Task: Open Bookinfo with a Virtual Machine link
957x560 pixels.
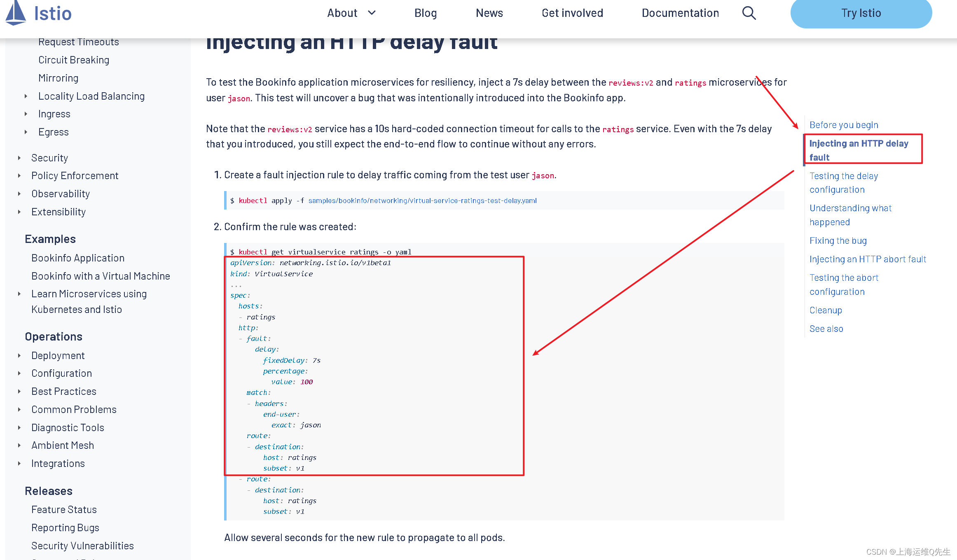Action: tap(101, 276)
